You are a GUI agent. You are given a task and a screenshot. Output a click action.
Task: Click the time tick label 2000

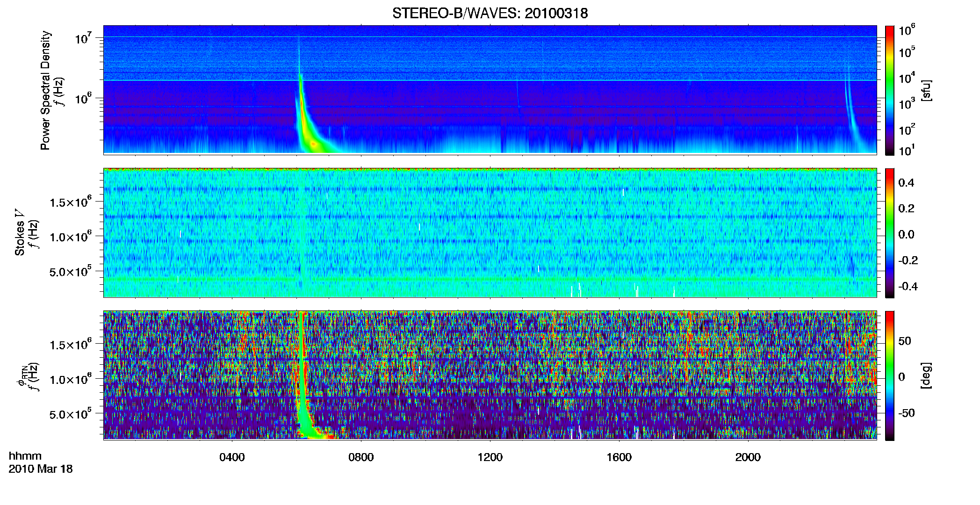[748, 457]
